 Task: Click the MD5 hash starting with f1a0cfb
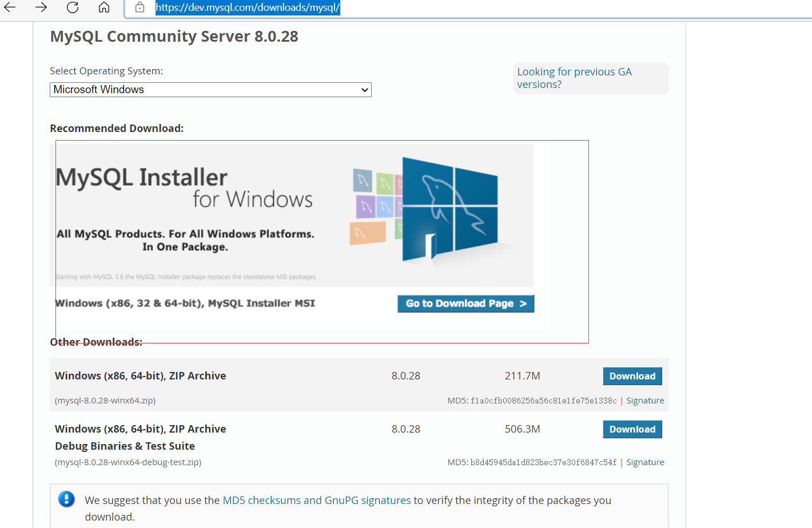(544, 401)
